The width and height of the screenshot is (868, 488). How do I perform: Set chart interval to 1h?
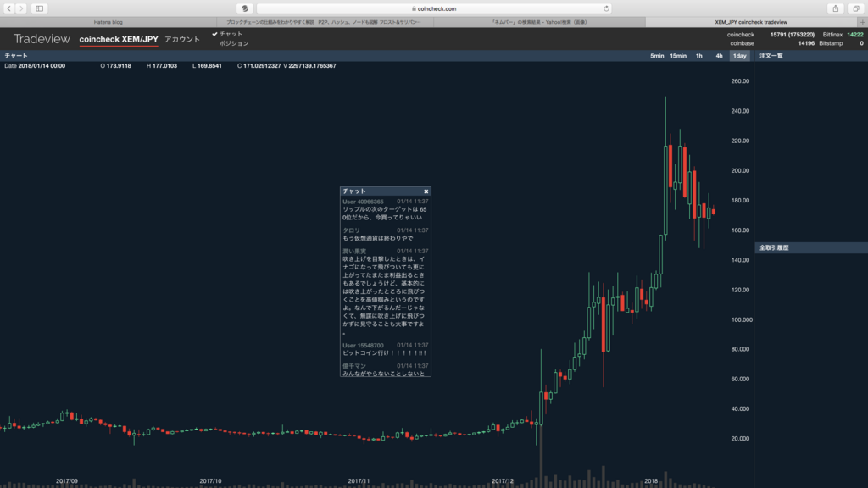(x=699, y=56)
